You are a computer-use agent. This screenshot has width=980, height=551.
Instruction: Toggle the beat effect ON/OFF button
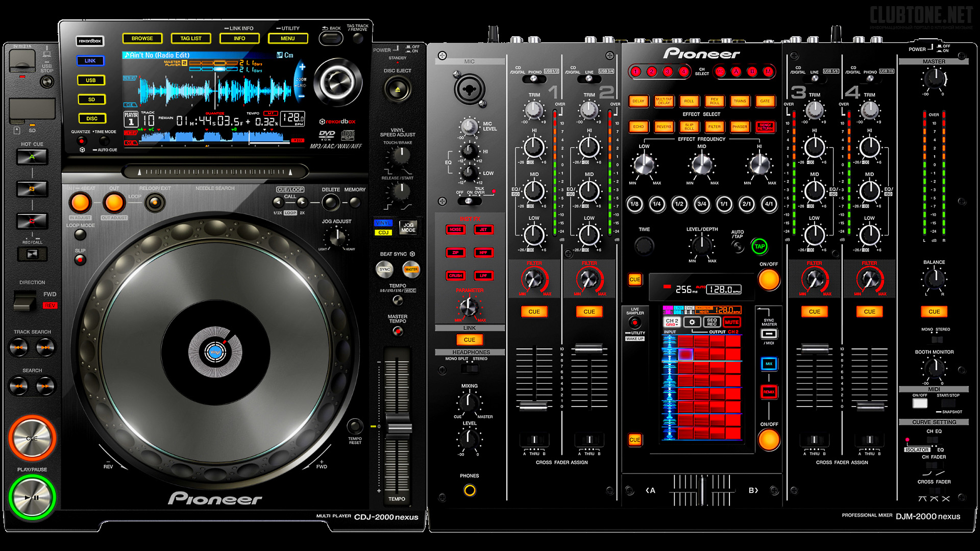coord(769,280)
